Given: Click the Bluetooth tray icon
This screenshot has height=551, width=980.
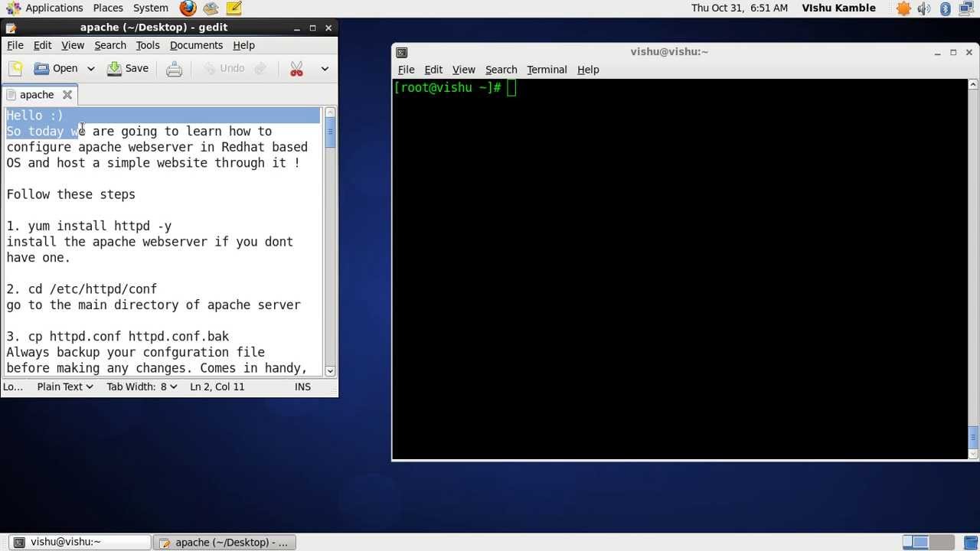Looking at the screenshot, I should [946, 8].
